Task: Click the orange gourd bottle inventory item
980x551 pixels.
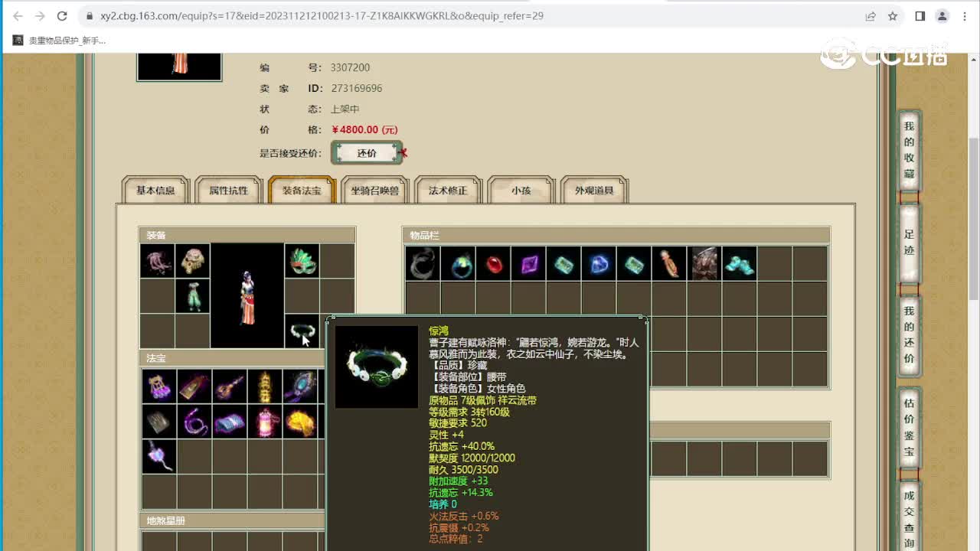Action: pyautogui.click(x=669, y=263)
